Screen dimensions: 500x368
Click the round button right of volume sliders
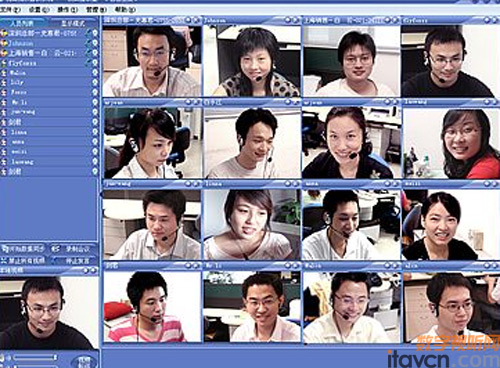84,362
